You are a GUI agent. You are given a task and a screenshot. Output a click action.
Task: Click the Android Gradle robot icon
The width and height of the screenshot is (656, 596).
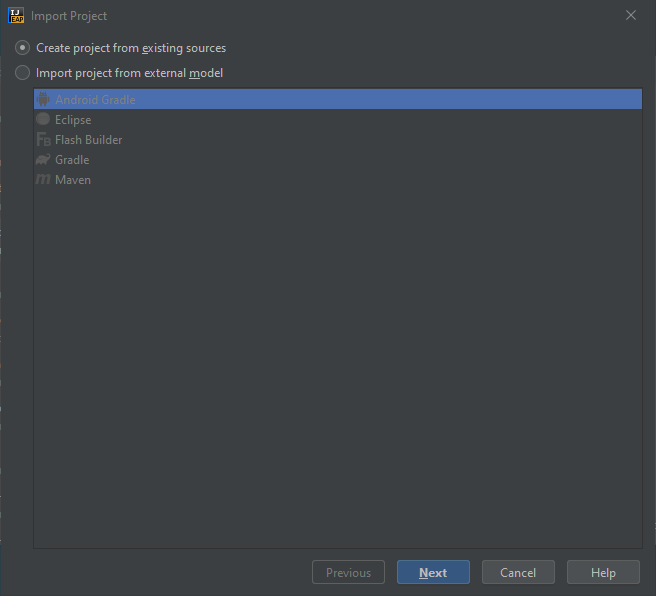43,99
